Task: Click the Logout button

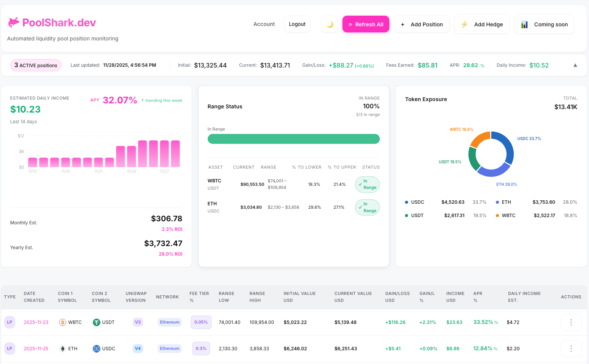Action: [x=297, y=24]
